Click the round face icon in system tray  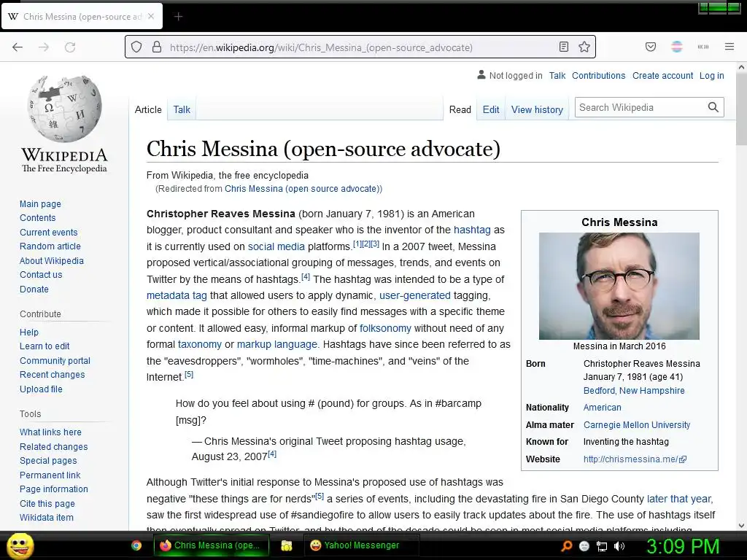point(584,546)
